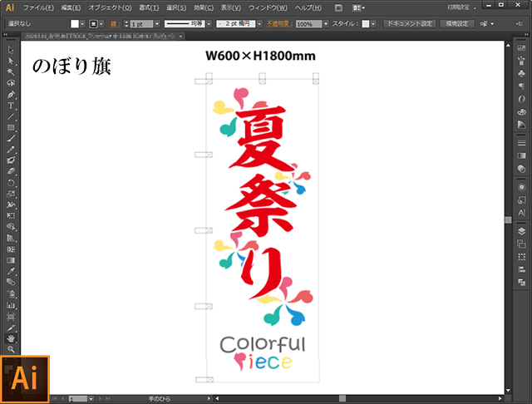Open the 効果(C) menu
Image resolution: width=532 pixels, height=404 pixels.
point(201,7)
